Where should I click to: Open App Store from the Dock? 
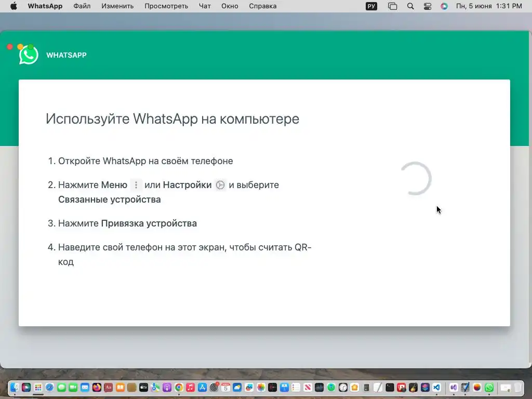[202, 387]
